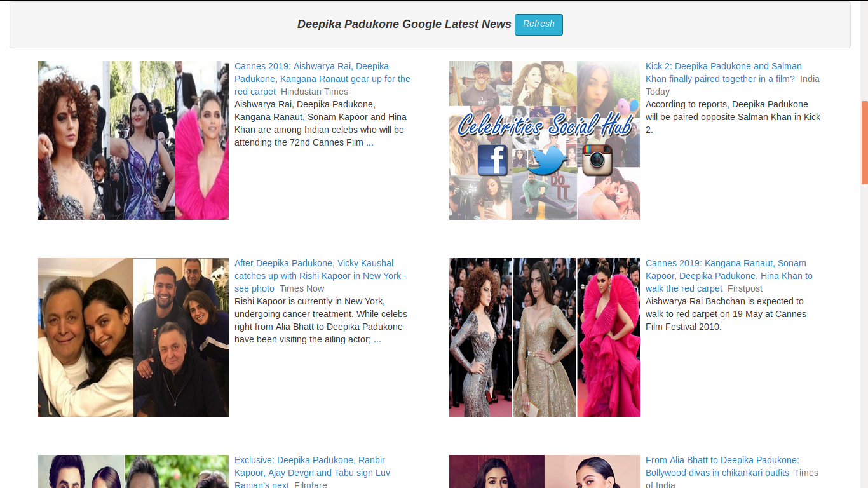Click the Refresh button

coord(538,24)
